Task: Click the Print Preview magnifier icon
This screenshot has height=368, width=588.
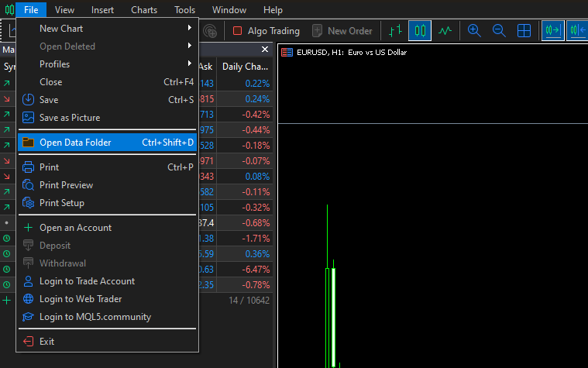Action: 28,185
